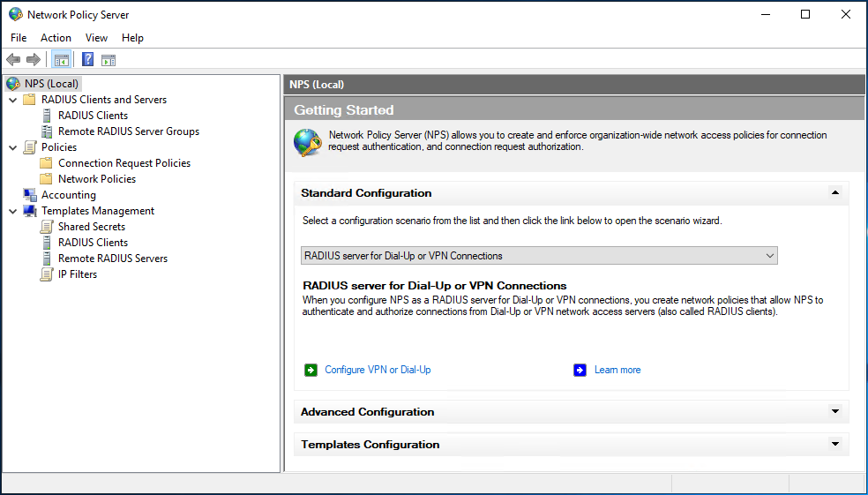Select Connection Request Policies label
Screen dimensions: 868x495
click(124, 163)
